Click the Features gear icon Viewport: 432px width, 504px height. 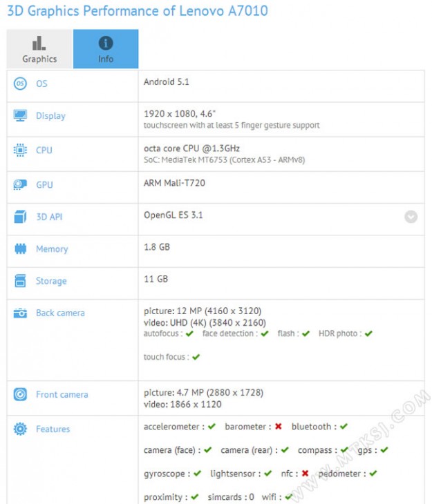(20, 429)
